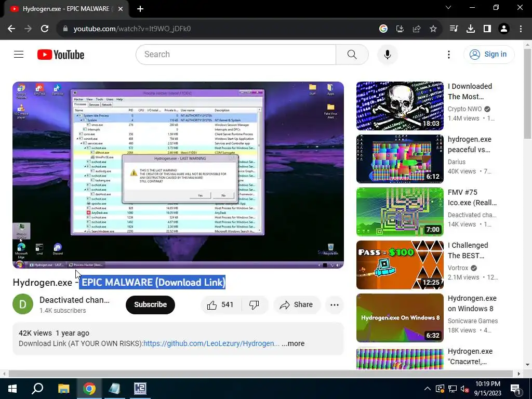Click the vertical page scrollbar

pos(527,94)
